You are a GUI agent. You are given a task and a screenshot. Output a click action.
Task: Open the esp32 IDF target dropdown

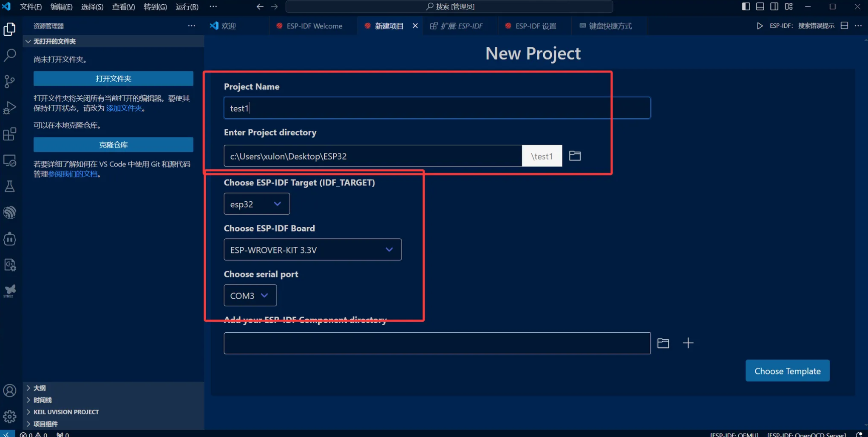(257, 204)
